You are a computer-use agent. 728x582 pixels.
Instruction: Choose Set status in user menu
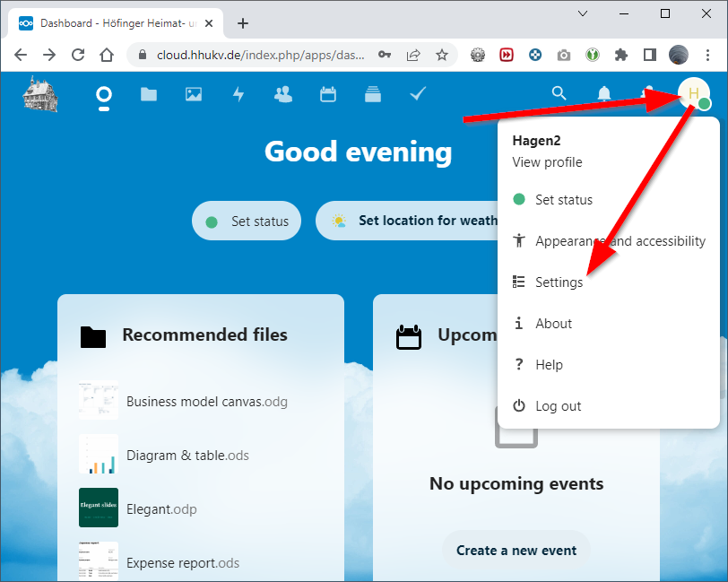pyautogui.click(x=608, y=200)
